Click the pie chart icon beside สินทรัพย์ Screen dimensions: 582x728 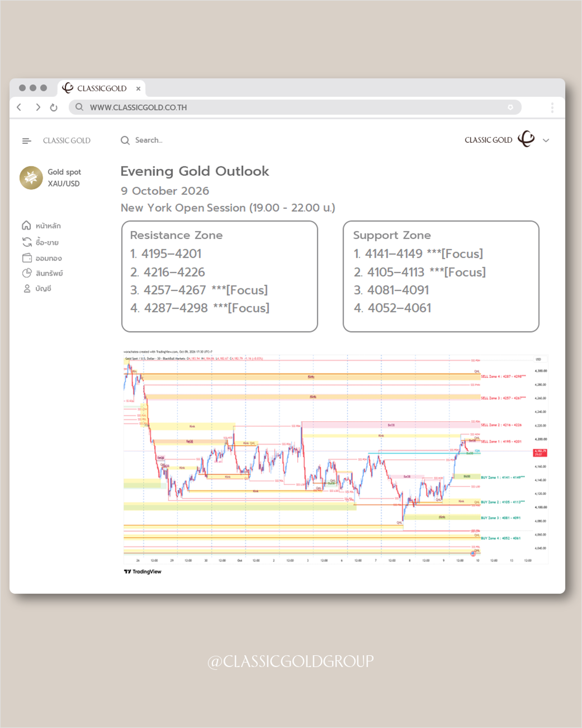pyautogui.click(x=27, y=273)
